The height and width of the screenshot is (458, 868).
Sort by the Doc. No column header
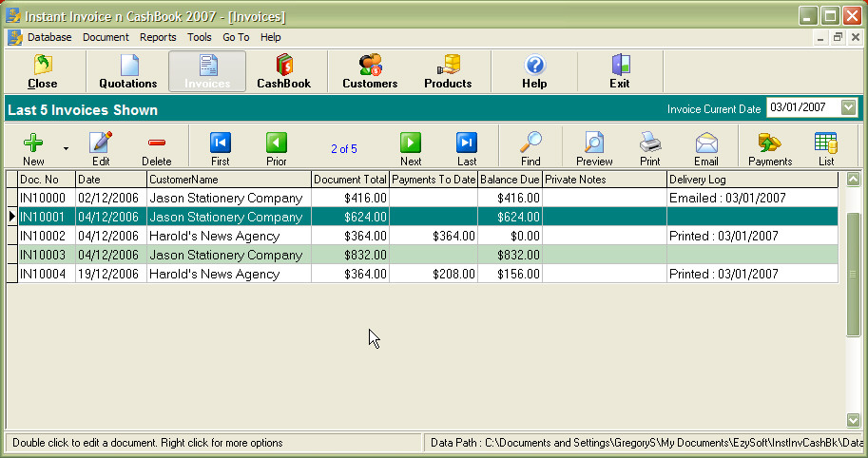pos(47,180)
